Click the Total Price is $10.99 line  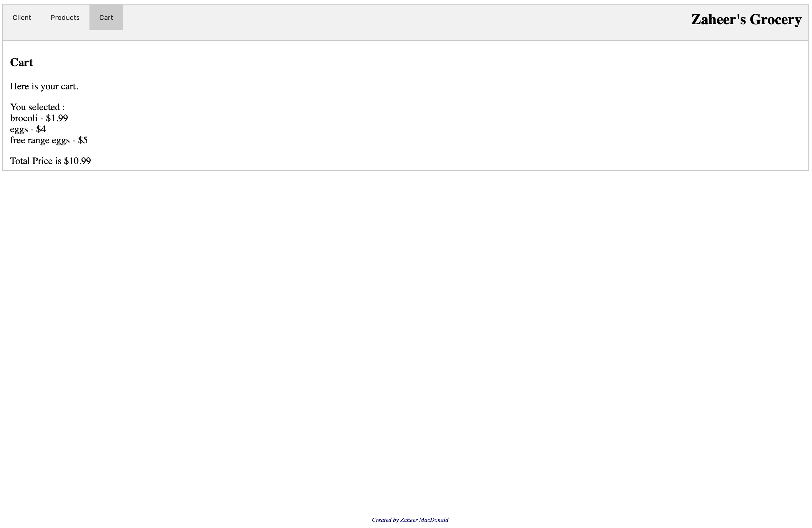[50, 161]
